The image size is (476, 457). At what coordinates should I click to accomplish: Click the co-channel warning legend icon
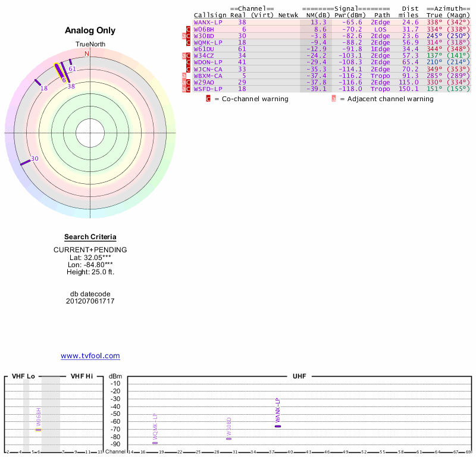click(x=208, y=99)
